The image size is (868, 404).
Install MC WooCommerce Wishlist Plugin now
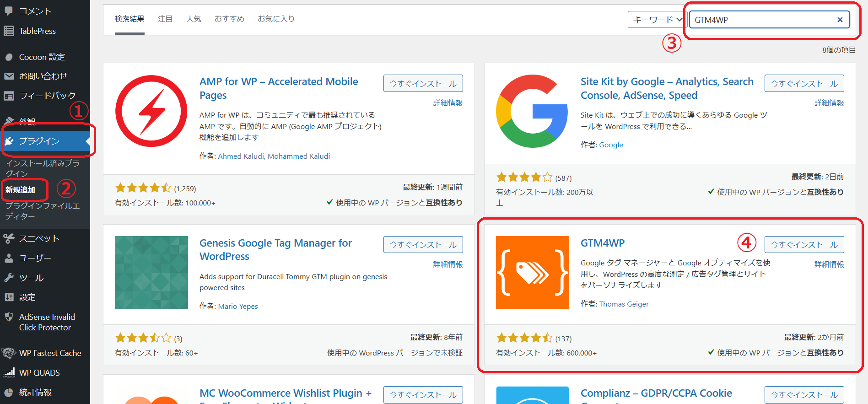pyautogui.click(x=423, y=394)
